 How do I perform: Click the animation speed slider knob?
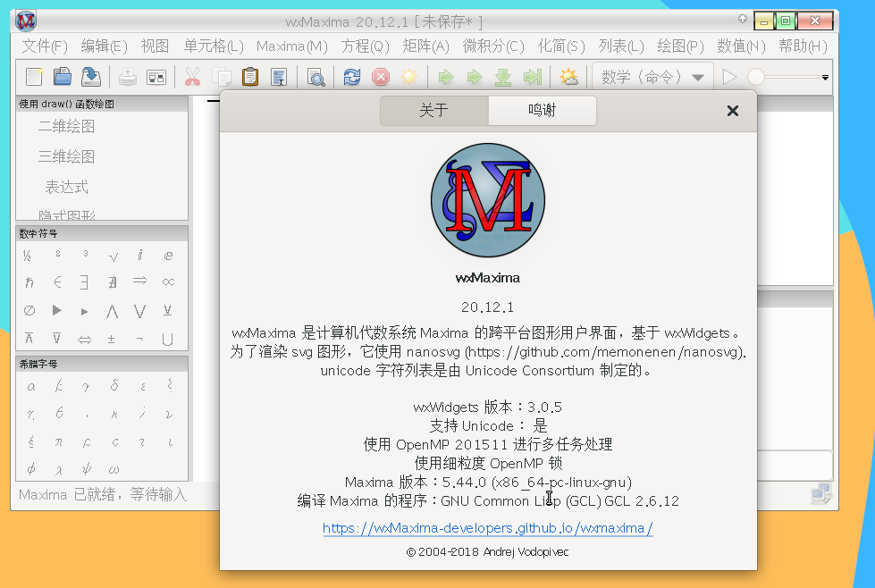pos(755,77)
